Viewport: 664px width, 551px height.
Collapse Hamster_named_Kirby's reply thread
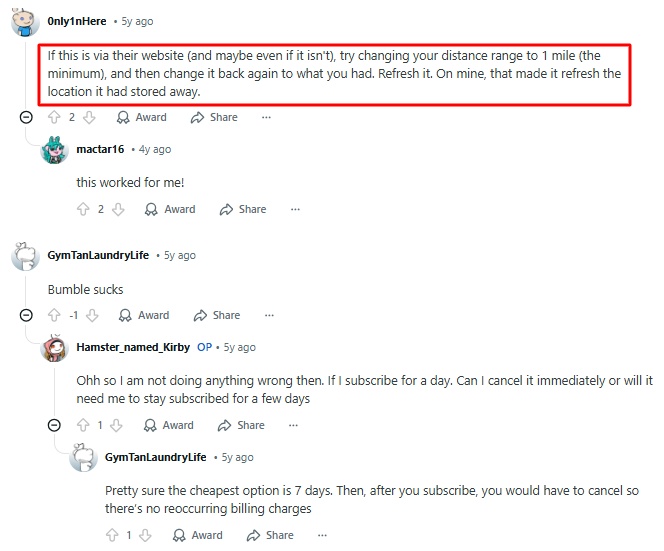point(54,425)
